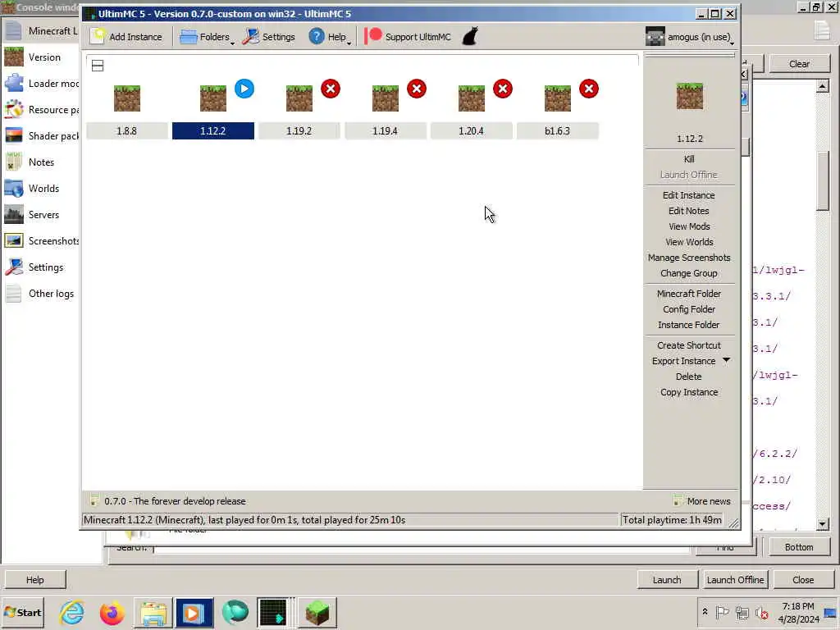840x630 pixels.
Task: Open Settings page in Console window
Action: click(41, 267)
